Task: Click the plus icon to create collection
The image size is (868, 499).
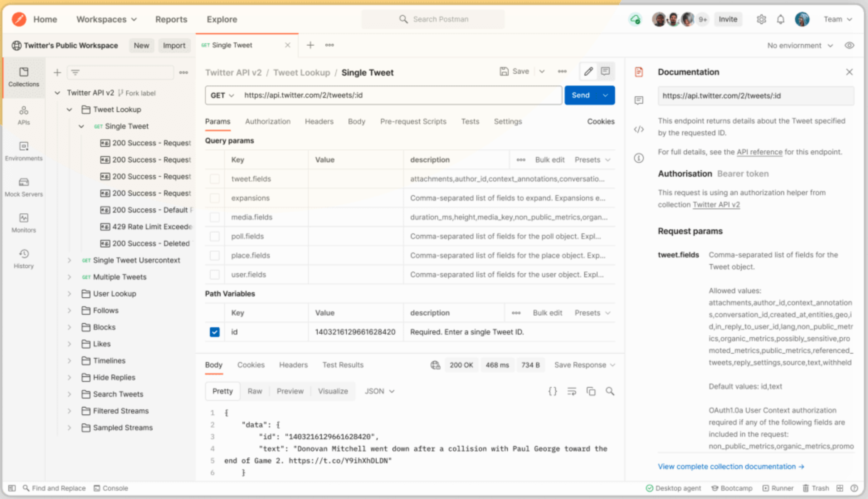Action: coord(57,72)
